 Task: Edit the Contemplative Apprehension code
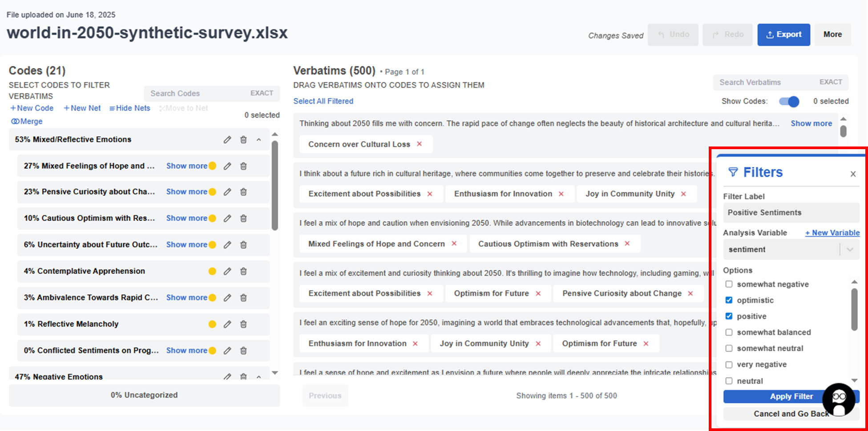pyautogui.click(x=227, y=271)
